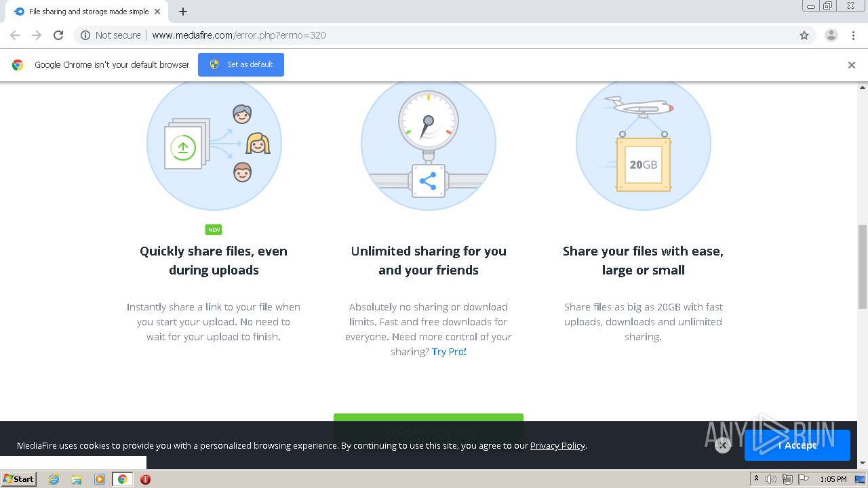868x488 pixels.
Task: Open File Explorer folder icon in taskbar
Action: (x=77, y=479)
